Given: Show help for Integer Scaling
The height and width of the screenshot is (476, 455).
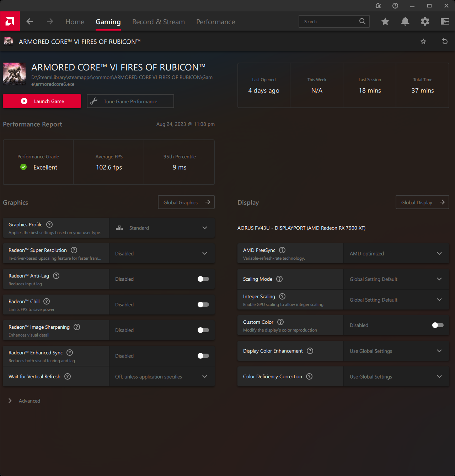Looking at the screenshot, I should click(x=282, y=296).
